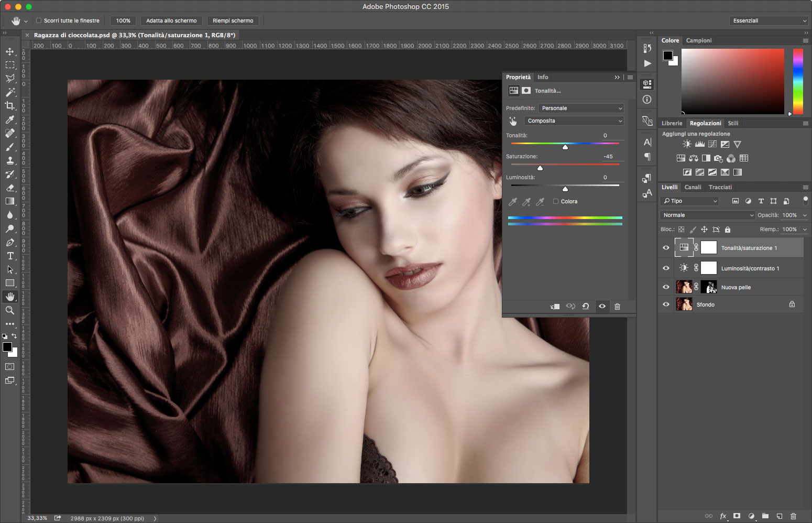
Task: Collapse the Proprietà panel with double arrows
Action: (617, 77)
